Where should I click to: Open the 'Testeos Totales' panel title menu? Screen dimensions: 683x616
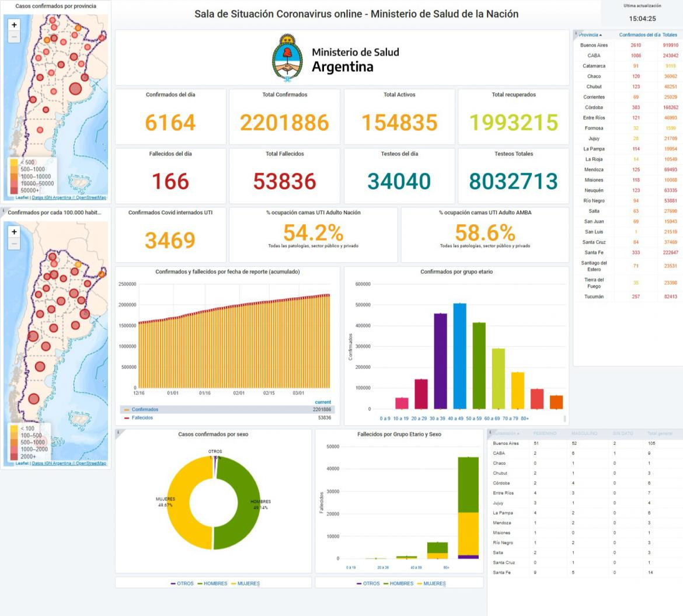click(514, 154)
